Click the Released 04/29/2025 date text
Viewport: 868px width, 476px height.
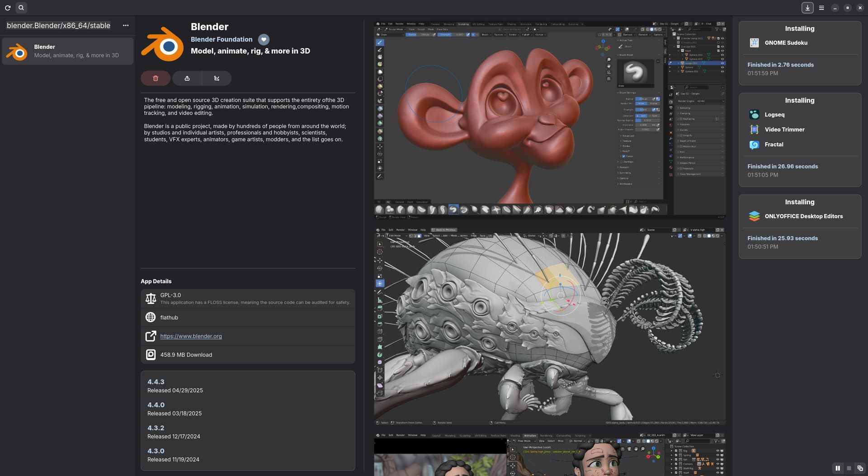tap(175, 390)
